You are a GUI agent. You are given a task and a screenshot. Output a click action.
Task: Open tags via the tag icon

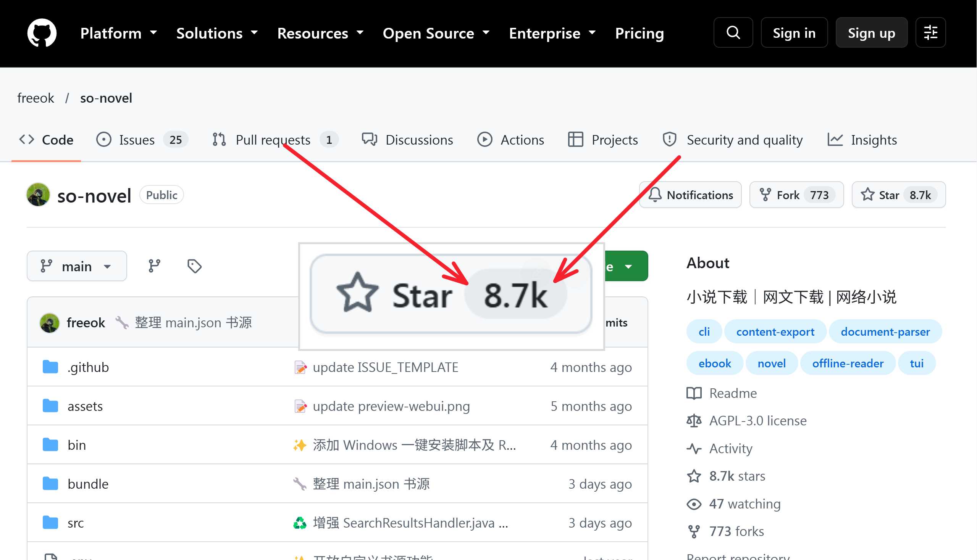[x=194, y=266]
